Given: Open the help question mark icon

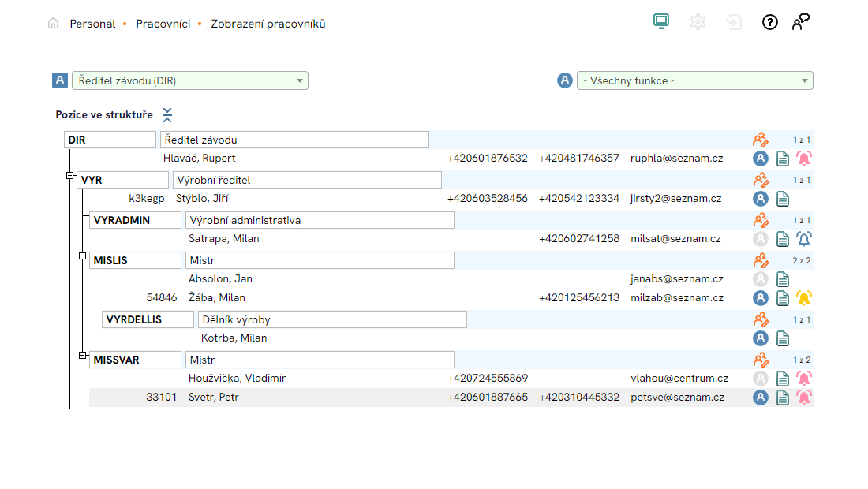Looking at the screenshot, I should tap(769, 22).
